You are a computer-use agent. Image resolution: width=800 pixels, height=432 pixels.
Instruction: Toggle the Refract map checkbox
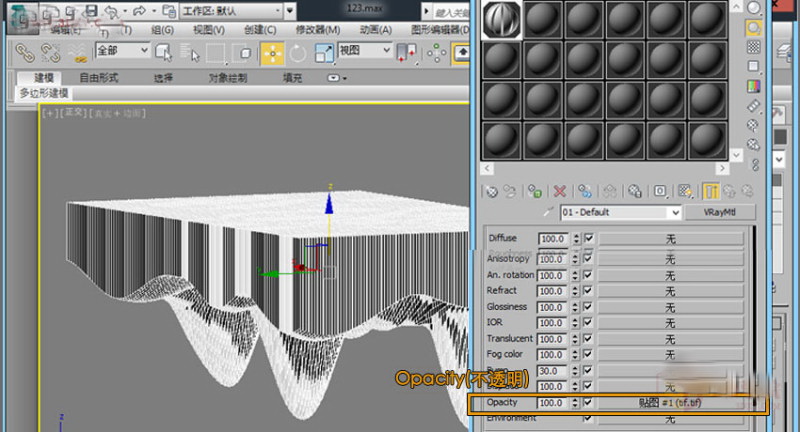[588, 291]
